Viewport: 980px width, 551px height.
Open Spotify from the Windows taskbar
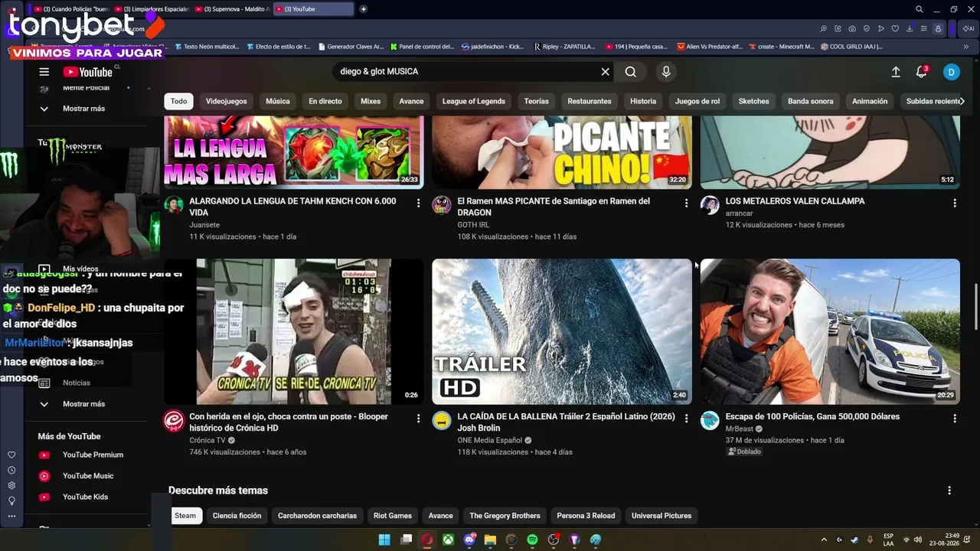532,540
